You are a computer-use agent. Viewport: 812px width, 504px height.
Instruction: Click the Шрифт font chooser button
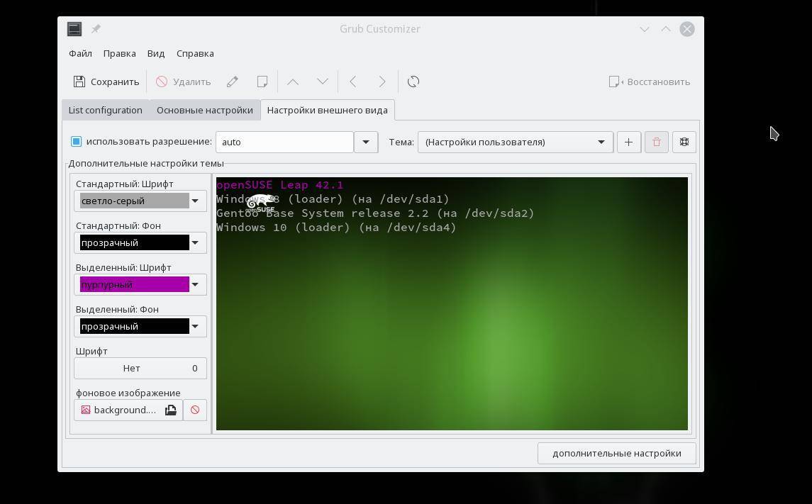pos(140,368)
